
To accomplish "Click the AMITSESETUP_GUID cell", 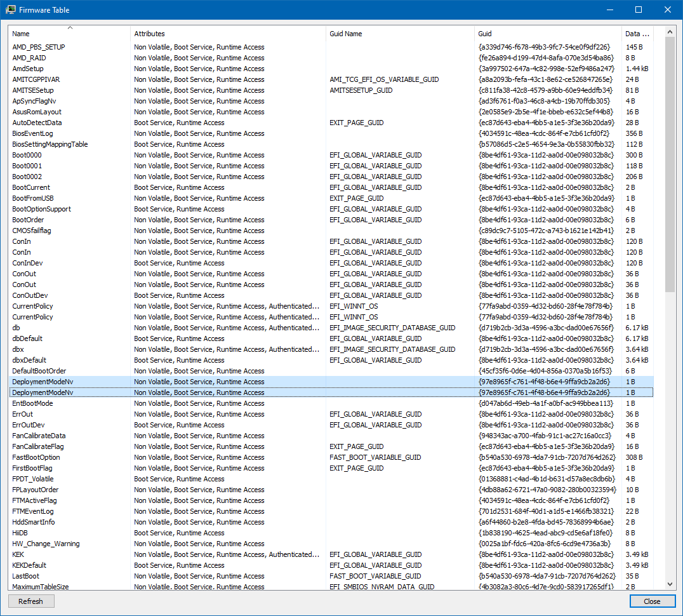I will coord(361,90).
